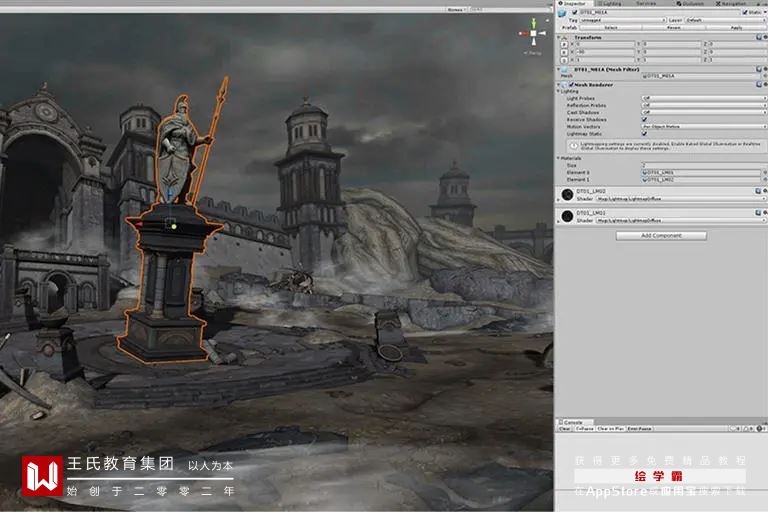
Task: Open the Element 0 object picker
Action: (x=765, y=172)
